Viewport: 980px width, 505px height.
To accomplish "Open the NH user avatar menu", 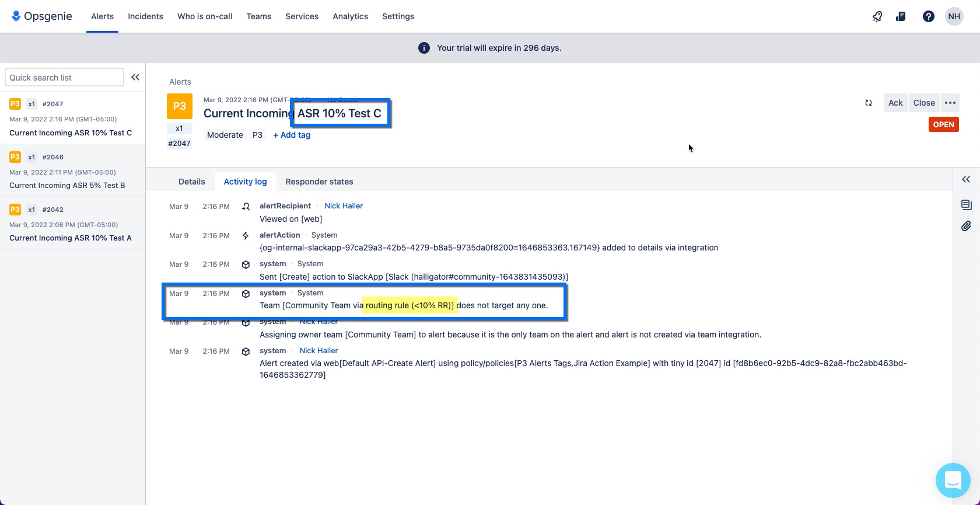I will (x=954, y=16).
